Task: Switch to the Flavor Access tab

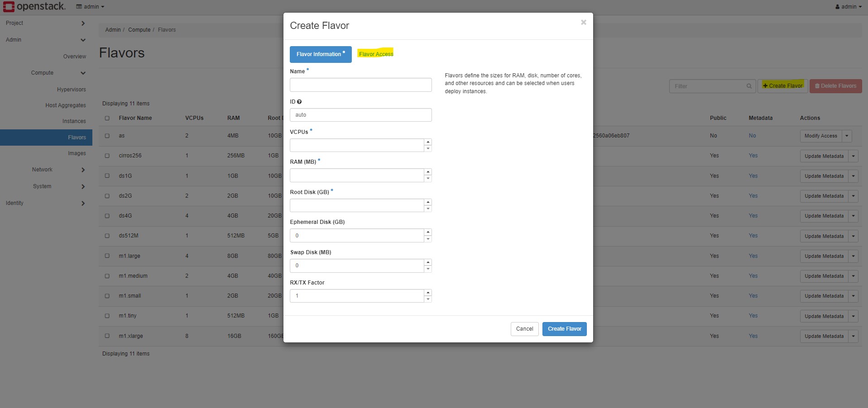Action: [x=376, y=54]
